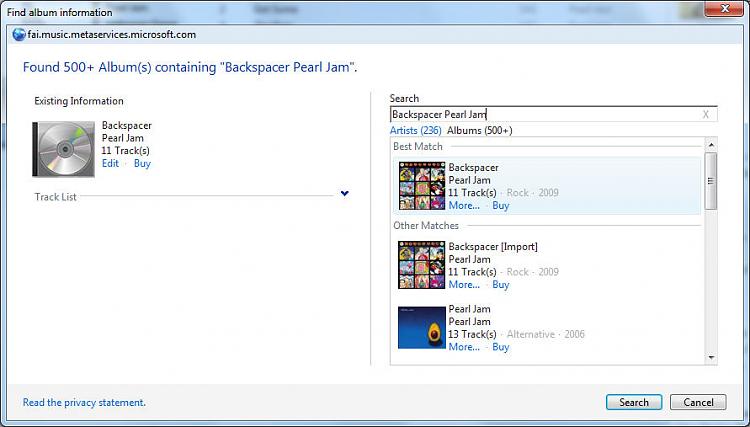Viewport: 750px width, 427px height.
Task: Click the Cancel button
Action: coord(698,402)
